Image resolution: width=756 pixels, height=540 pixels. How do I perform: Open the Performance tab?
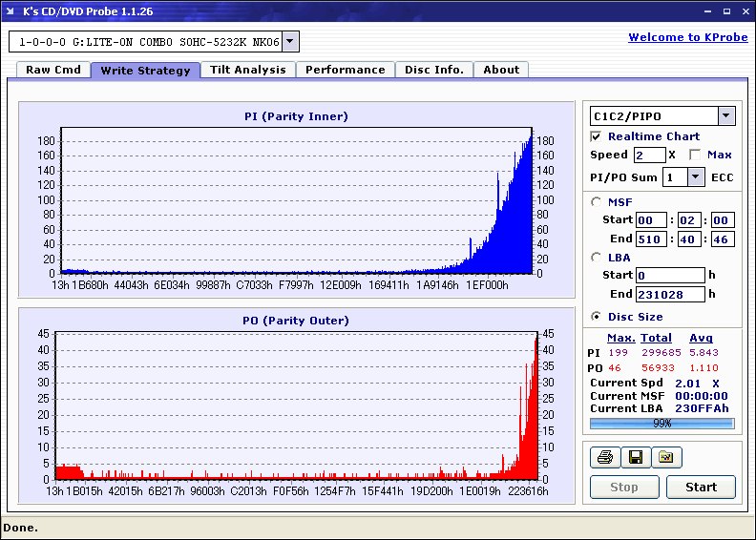click(346, 70)
